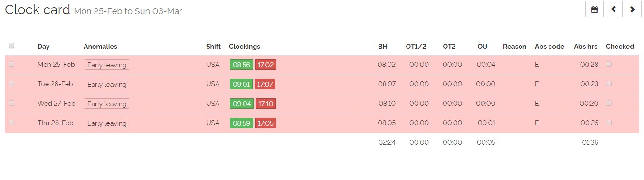Image resolution: width=644 pixels, height=180 pixels.
Task: Go to previous week with left arrow
Action: [613, 9]
